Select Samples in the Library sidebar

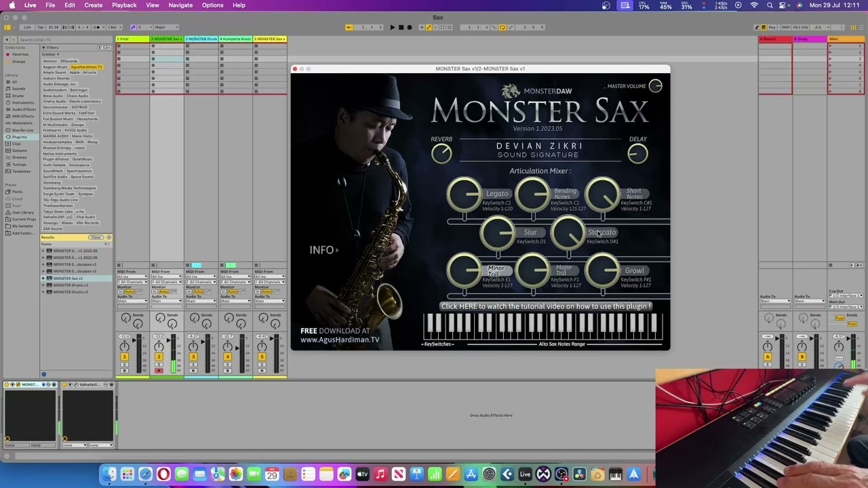(x=20, y=150)
